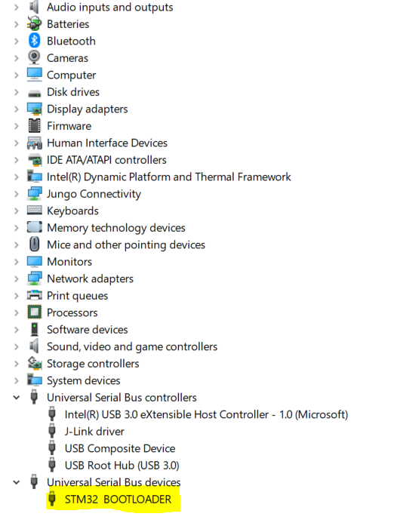Expand the Bluetooth category
Viewport: 397px width, 532px height.
click(x=17, y=41)
